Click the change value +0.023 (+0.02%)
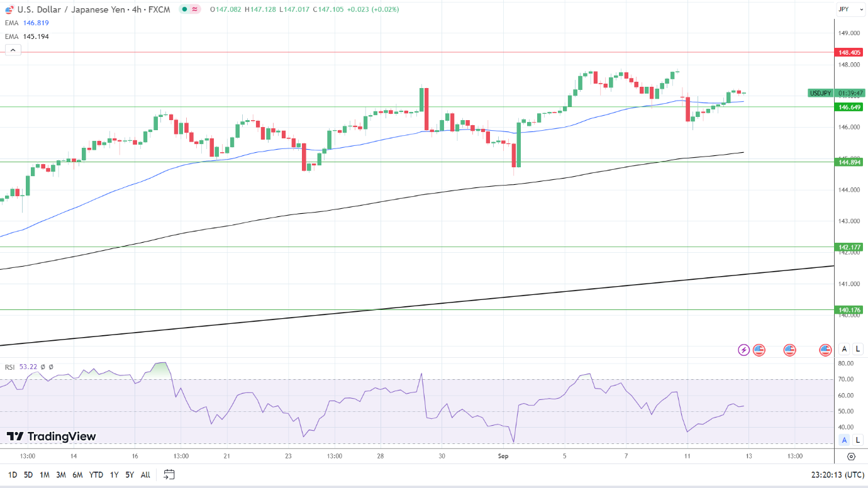Viewport: 868px width, 488px height. (x=373, y=9)
